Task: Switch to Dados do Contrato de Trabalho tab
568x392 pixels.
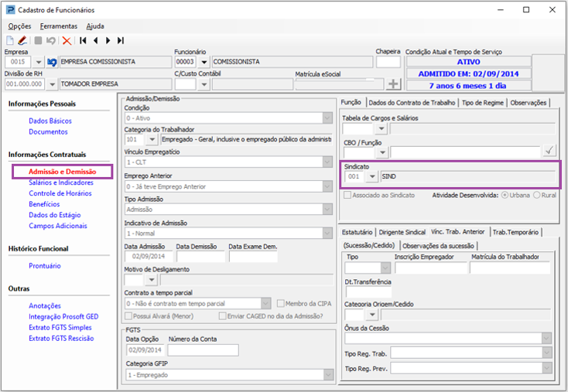Action: (412, 103)
